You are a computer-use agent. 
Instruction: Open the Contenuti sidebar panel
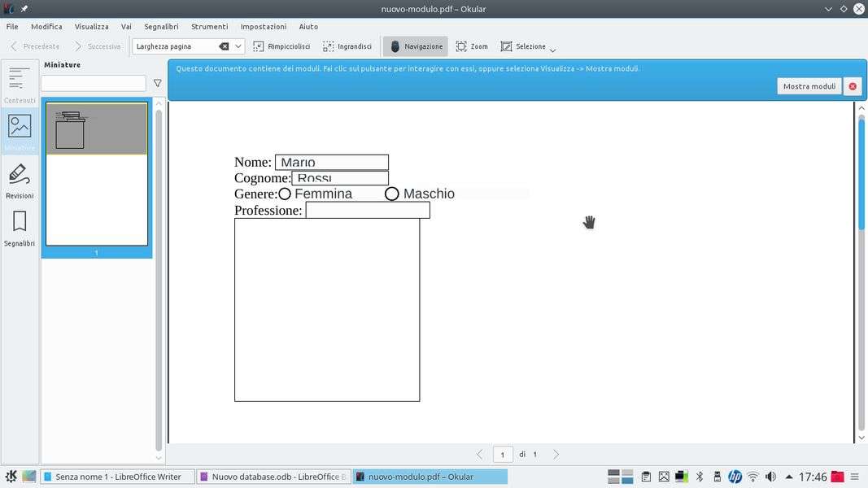coord(19,85)
